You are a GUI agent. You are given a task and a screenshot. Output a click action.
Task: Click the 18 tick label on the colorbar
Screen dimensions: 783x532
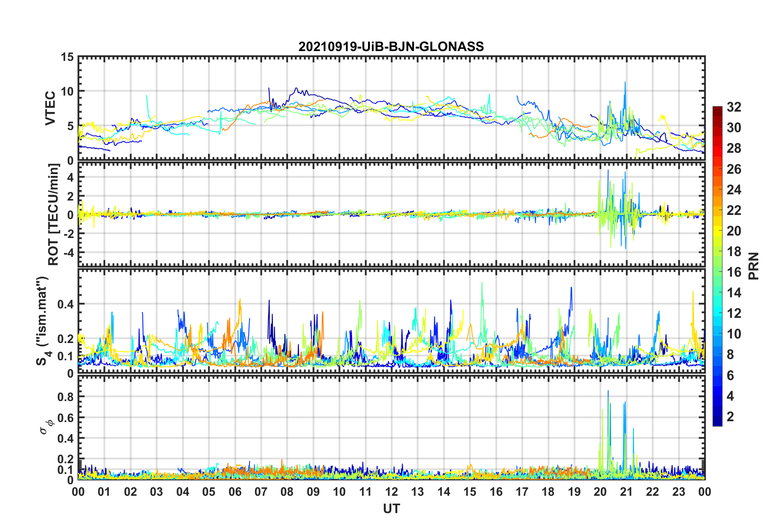pos(734,251)
